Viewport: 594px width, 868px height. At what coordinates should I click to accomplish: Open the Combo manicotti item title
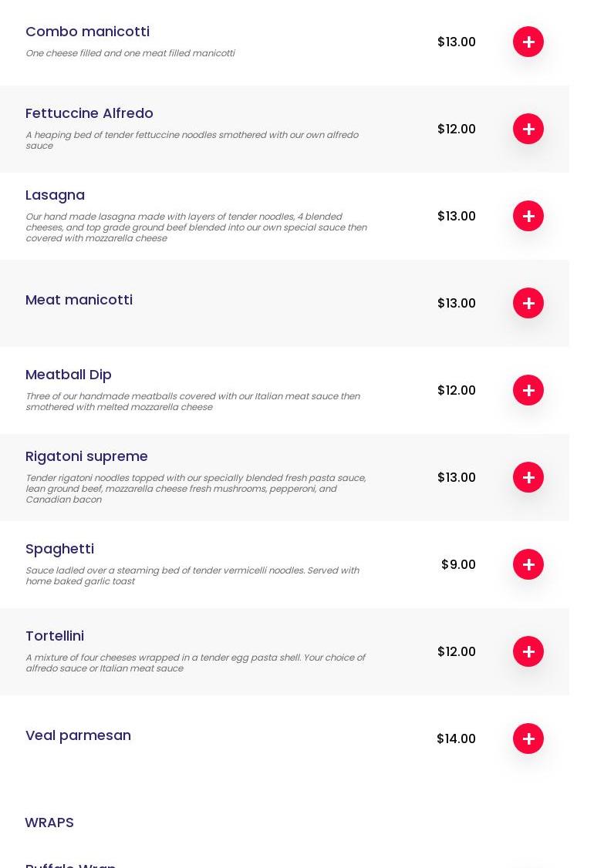pos(87,32)
